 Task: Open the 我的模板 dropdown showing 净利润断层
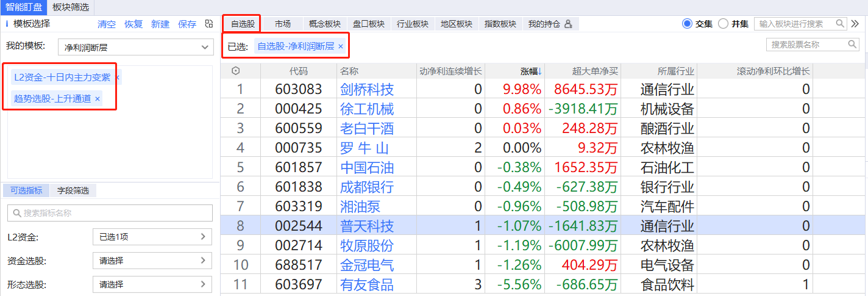(135, 47)
